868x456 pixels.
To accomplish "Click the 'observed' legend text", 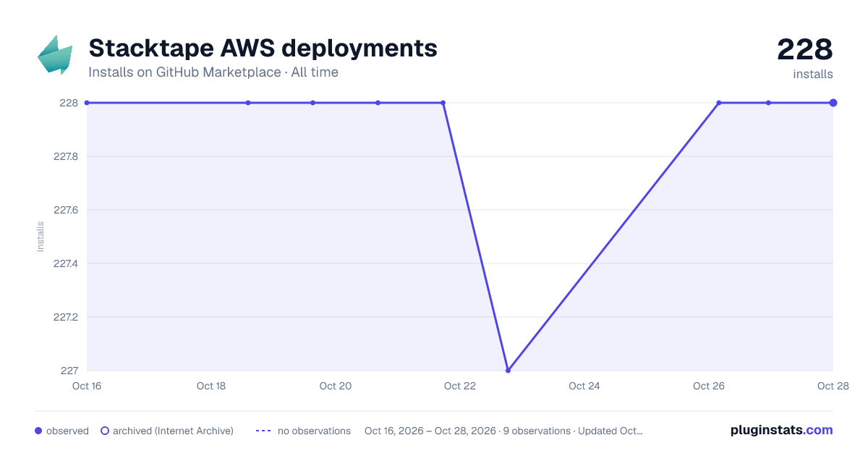I will click(x=67, y=431).
